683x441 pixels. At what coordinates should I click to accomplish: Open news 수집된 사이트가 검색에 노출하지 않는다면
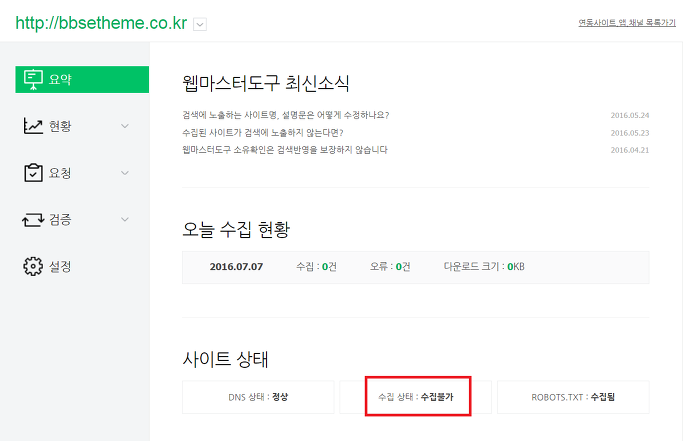tap(263, 132)
